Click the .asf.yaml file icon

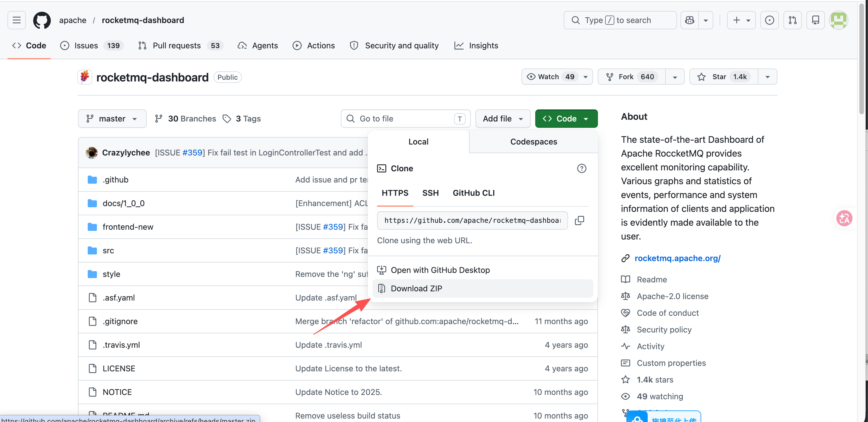point(92,298)
